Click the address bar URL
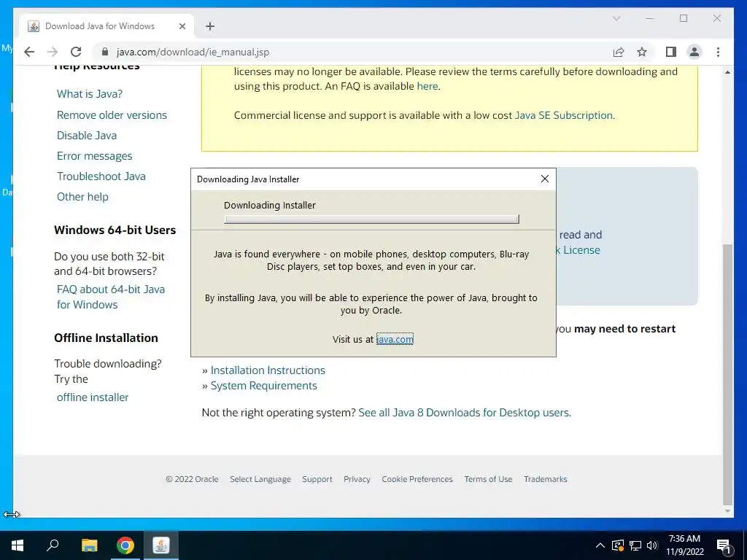The image size is (747, 560). [193, 52]
